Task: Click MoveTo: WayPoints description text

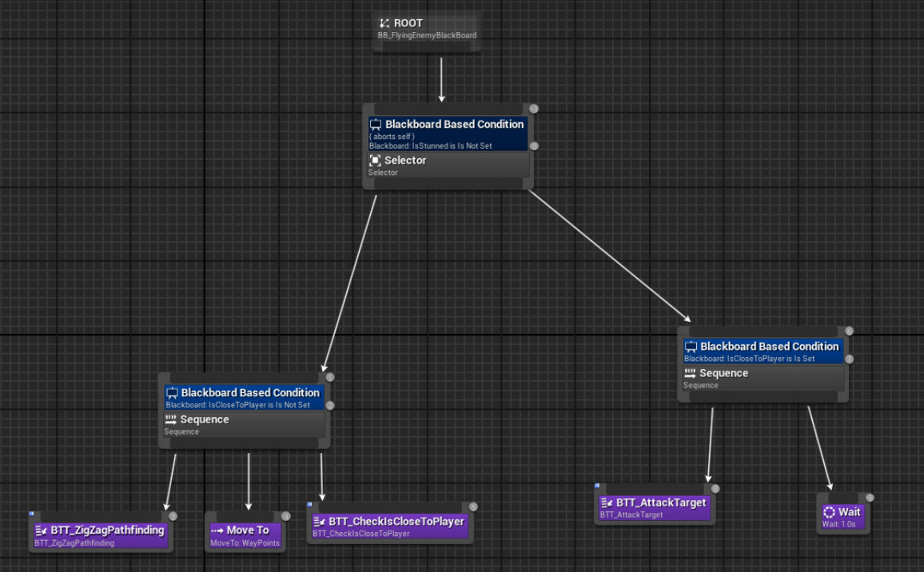Action: [x=245, y=543]
